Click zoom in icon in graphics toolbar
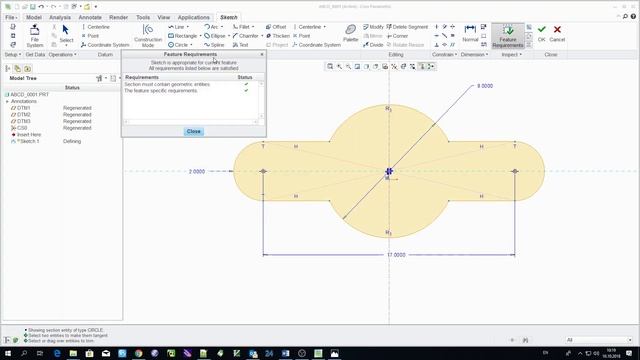The image size is (640, 360). pos(339,67)
